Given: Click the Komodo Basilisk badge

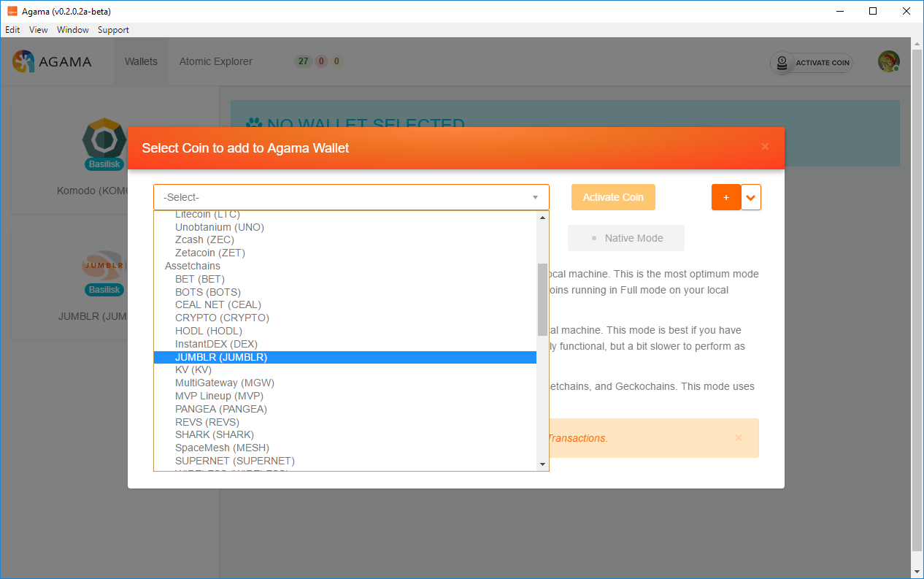Looking at the screenshot, I should pos(104,164).
